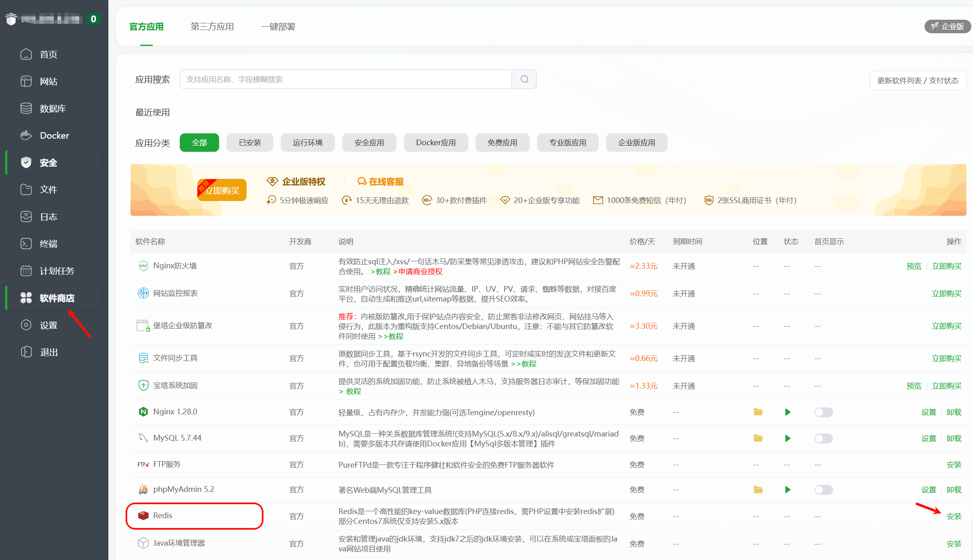Click the search magnifier icon button
Screen dimensions: 973x560
pyautogui.click(x=524, y=79)
